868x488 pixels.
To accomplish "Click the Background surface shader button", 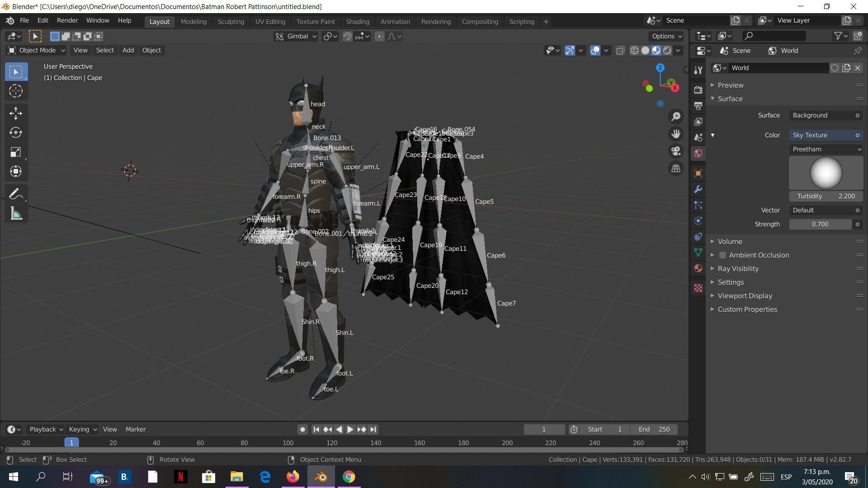I will [x=826, y=115].
